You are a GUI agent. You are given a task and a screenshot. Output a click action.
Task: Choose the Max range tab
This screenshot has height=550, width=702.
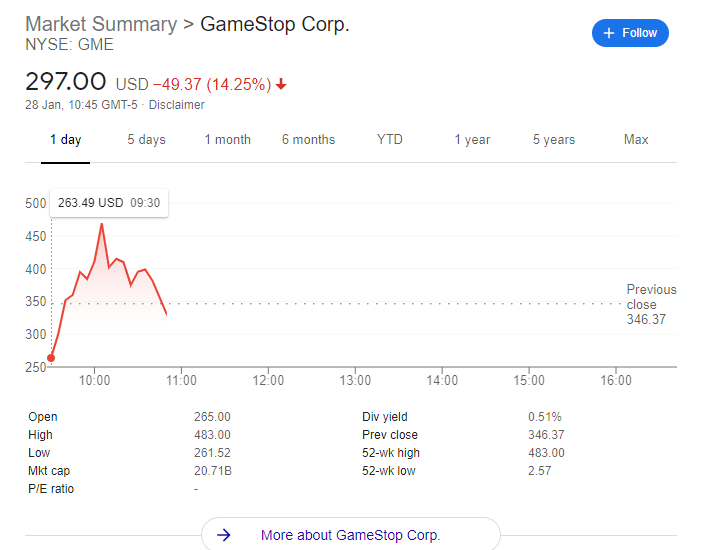[x=636, y=139]
